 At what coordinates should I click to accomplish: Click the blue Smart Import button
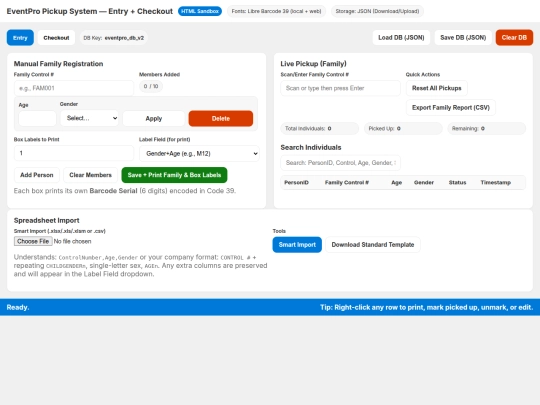click(297, 245)
